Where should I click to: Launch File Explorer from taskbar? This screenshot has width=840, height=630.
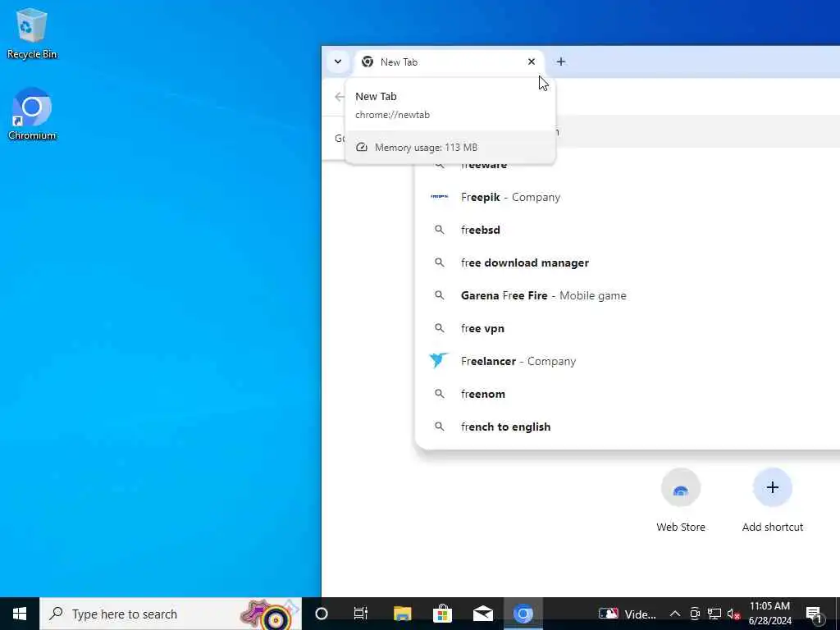click(402, 614)
